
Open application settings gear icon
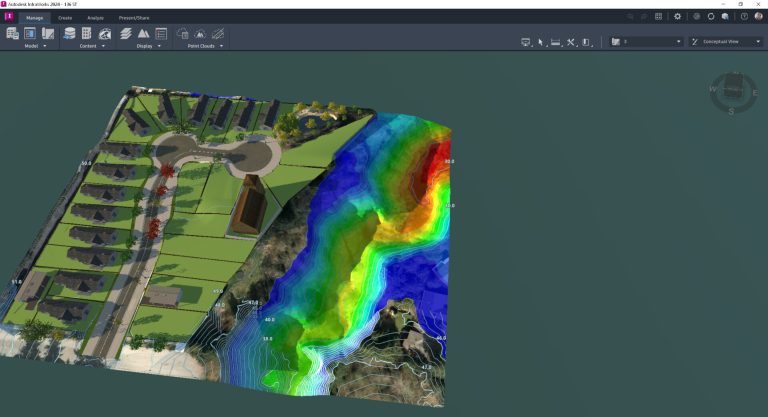tap(677, 17)
